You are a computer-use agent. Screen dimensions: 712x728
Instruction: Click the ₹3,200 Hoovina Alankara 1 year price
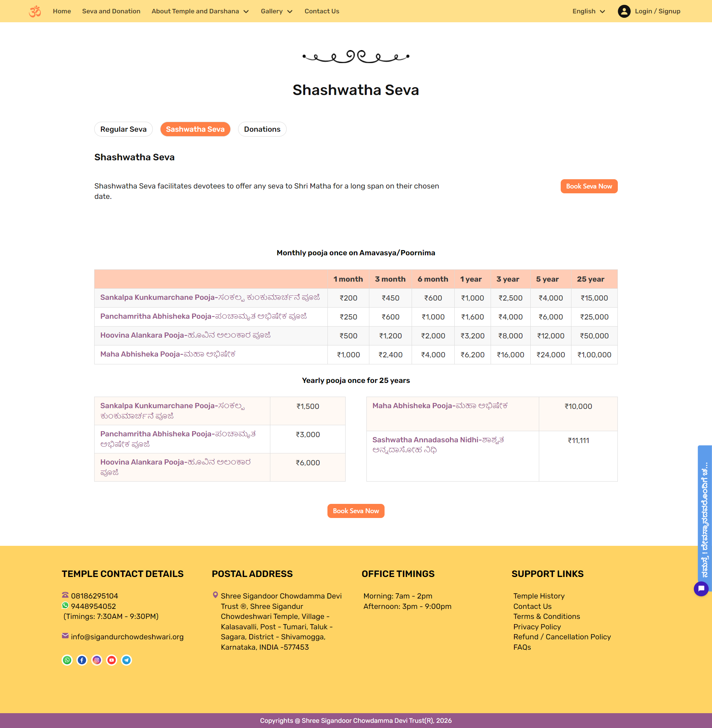pos(472,336)
